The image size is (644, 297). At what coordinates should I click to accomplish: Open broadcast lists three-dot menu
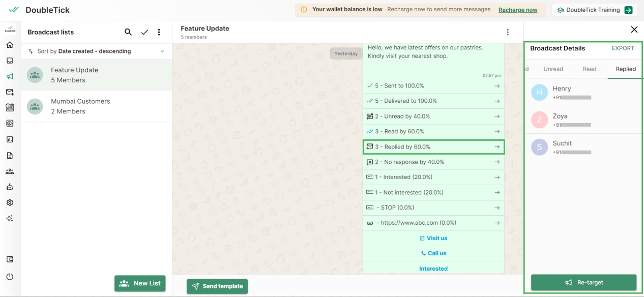click(159, 32)
